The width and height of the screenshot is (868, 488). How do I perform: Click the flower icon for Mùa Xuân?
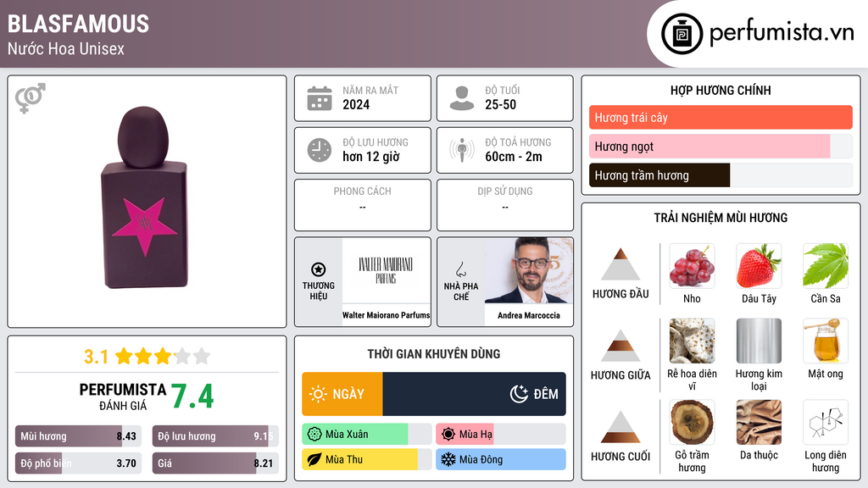[314, 435]
